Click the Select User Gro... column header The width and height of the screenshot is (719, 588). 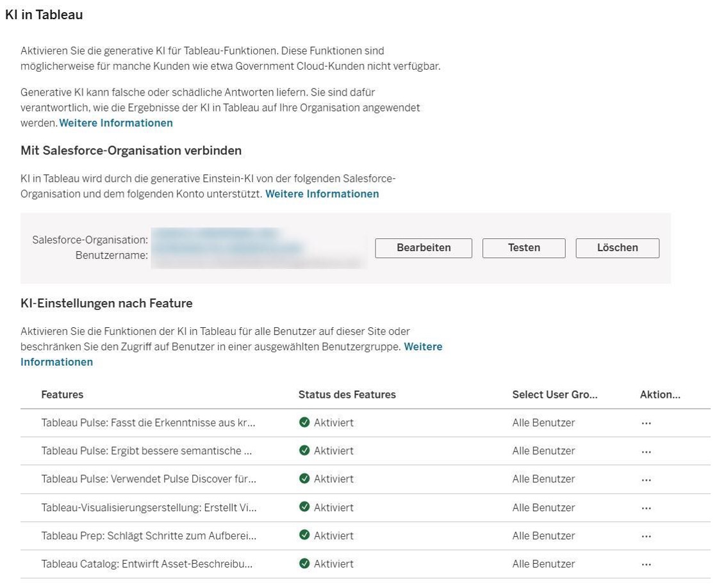point(554,395)
